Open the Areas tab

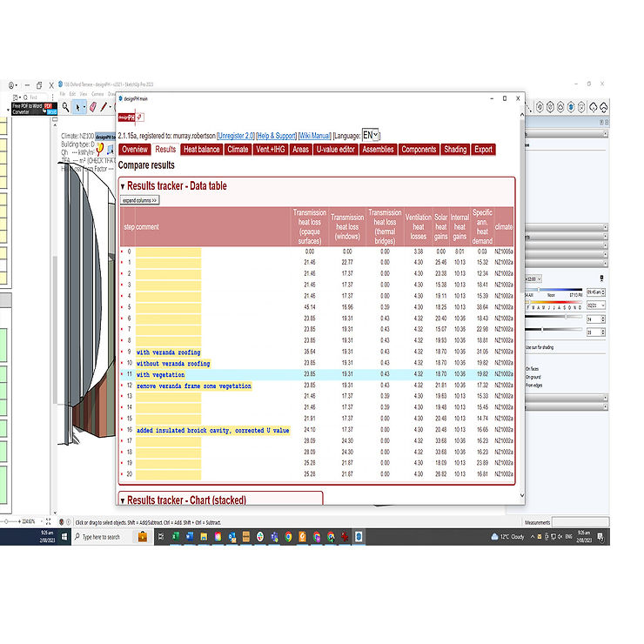[300, 150]
